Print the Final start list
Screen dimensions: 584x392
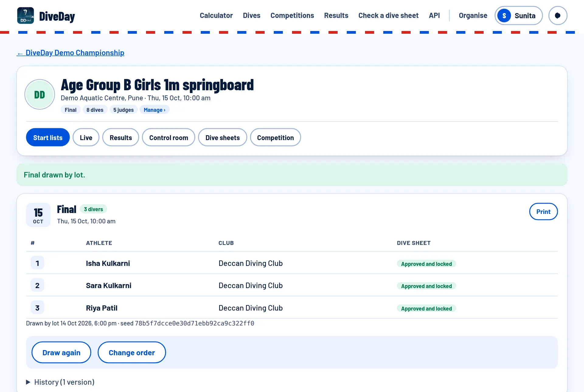pyautogui.click(x=543, y=211)
